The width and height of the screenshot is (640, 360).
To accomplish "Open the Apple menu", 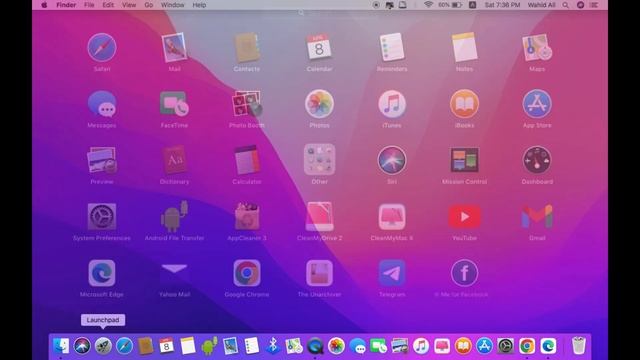I will coord(44,5).
